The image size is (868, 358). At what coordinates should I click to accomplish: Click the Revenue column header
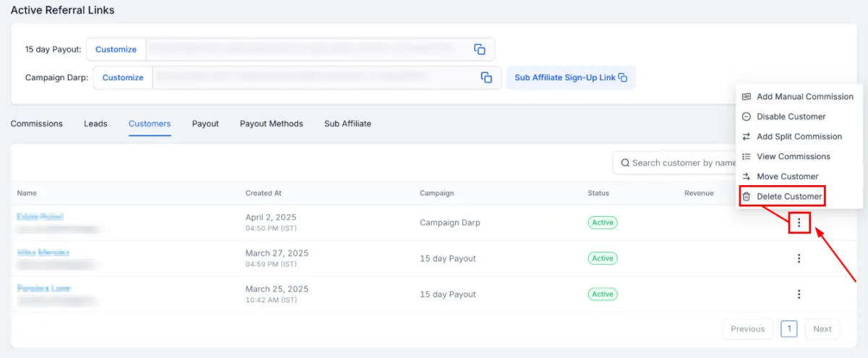point(699,193)
